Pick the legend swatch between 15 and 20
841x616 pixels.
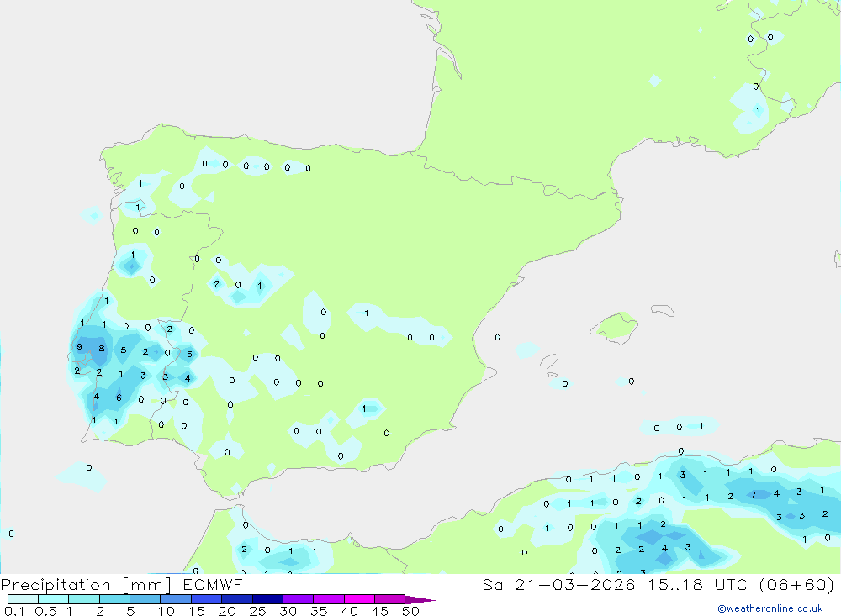(x=206, y=599)
